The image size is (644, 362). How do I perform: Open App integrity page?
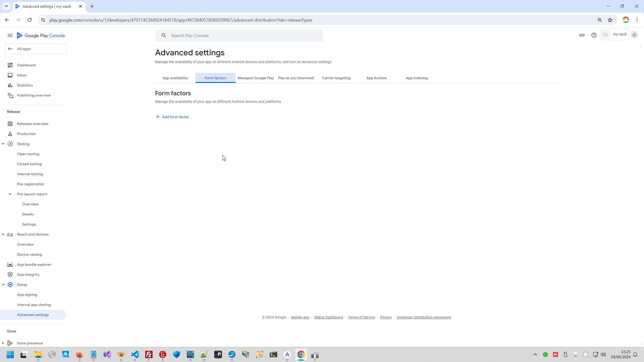(28, 275)
